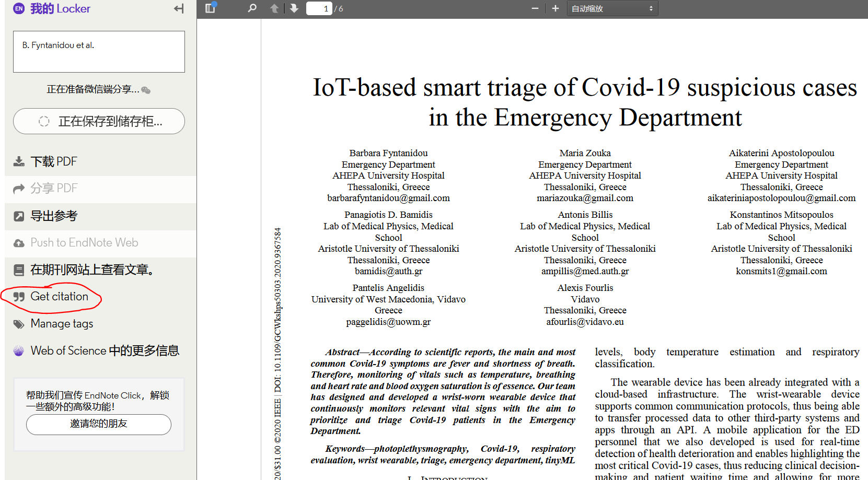The height and width of the screenshot is (480, 868).
Task: Click email aikateriniapostolopoulou@gmail.com
Action: pyautogui.click(x=781, y=198)
